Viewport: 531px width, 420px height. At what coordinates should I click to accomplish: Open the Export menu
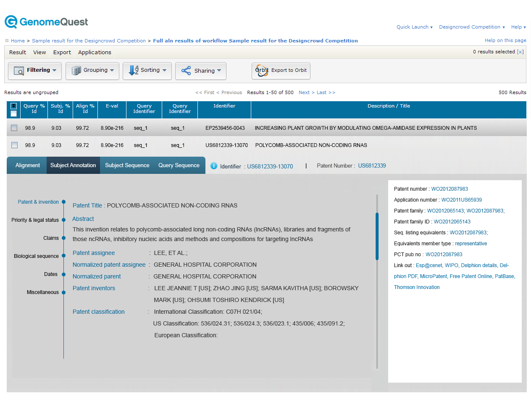[62, 52]
